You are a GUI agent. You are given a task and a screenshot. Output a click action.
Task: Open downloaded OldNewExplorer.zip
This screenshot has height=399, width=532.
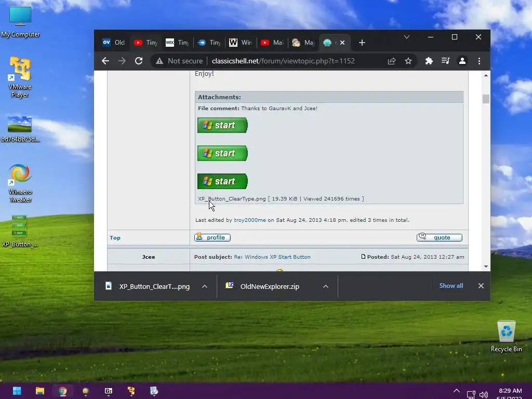(x=264, y=286)
